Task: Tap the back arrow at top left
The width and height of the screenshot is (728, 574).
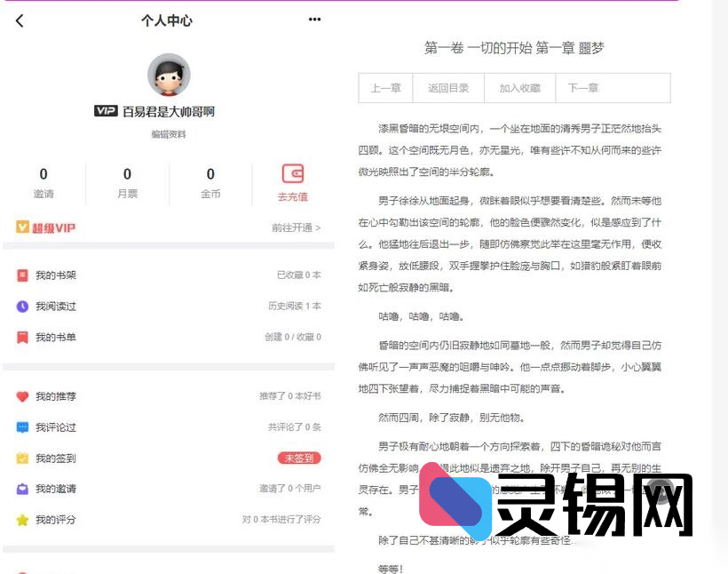Action: tap(19, 20)
